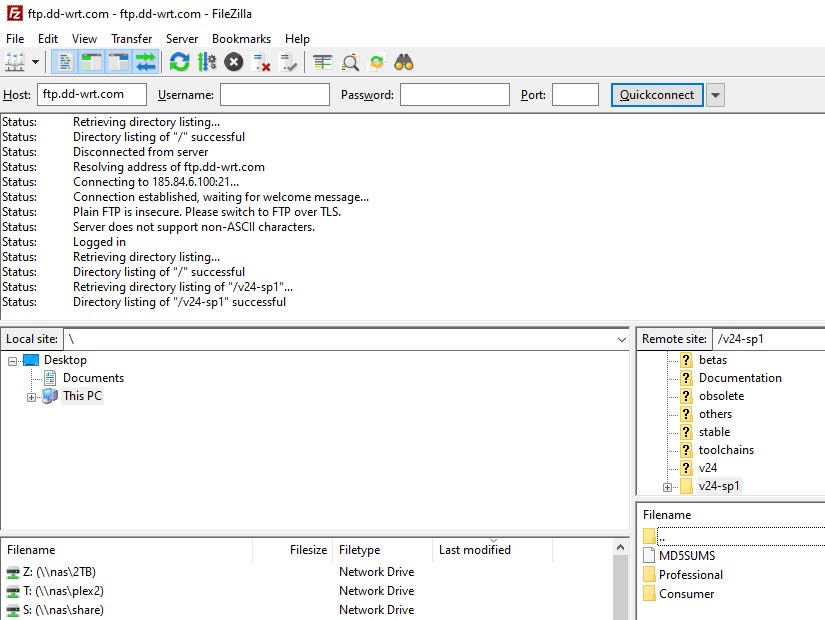Select stable remote folder

[714, 432]
